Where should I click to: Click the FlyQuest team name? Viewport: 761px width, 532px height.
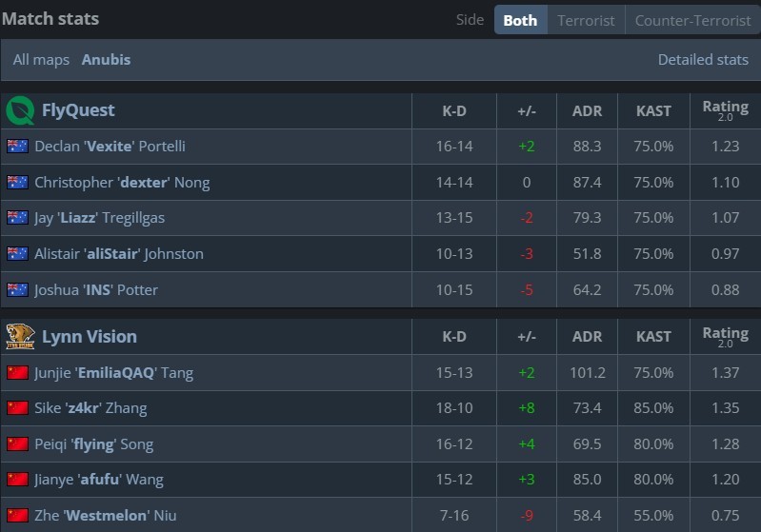point(78,110)
